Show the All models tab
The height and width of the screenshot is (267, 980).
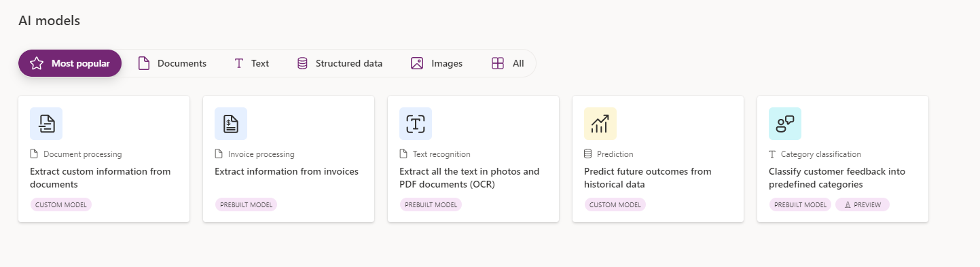507,63
